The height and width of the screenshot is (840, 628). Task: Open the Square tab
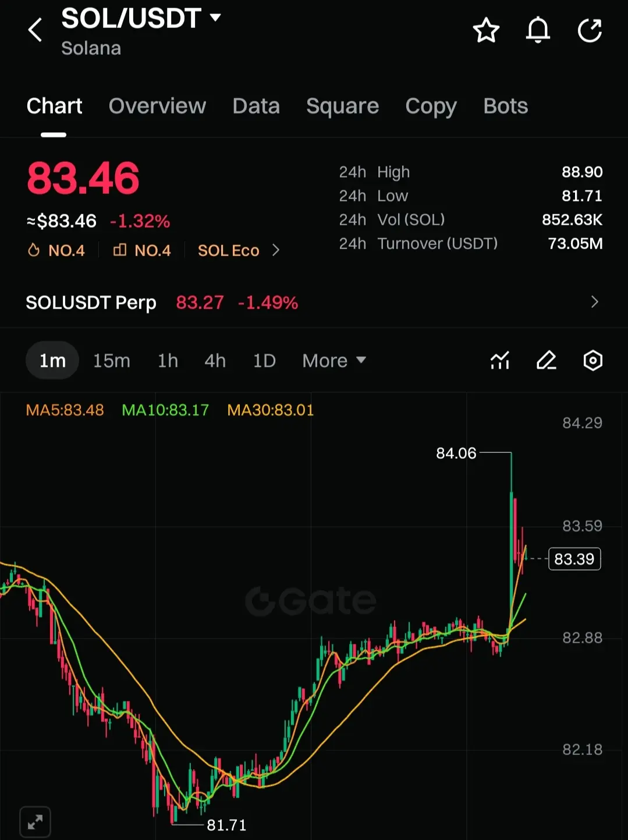tap(342, 106)
